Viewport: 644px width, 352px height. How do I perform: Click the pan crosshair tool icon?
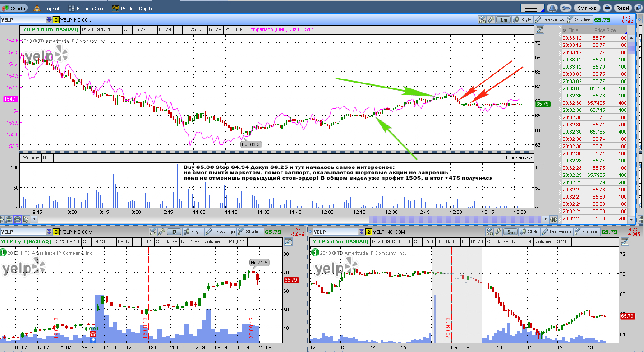2,219
